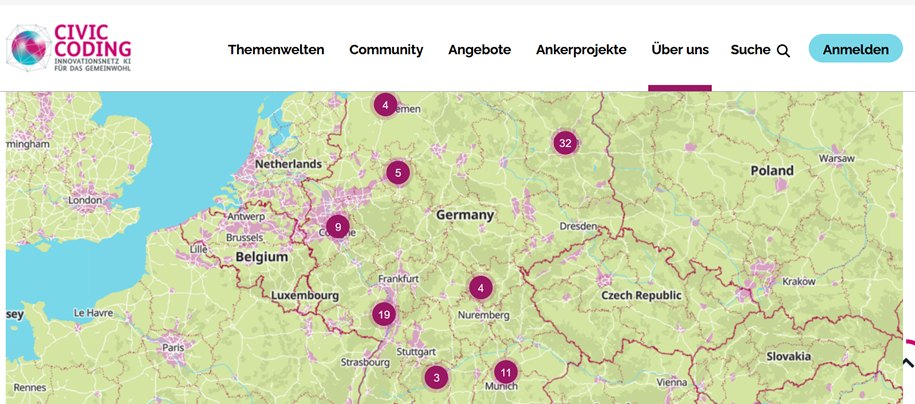Click the Suche search link
This screenshot has width=915, height=404.
pos(760,50)
